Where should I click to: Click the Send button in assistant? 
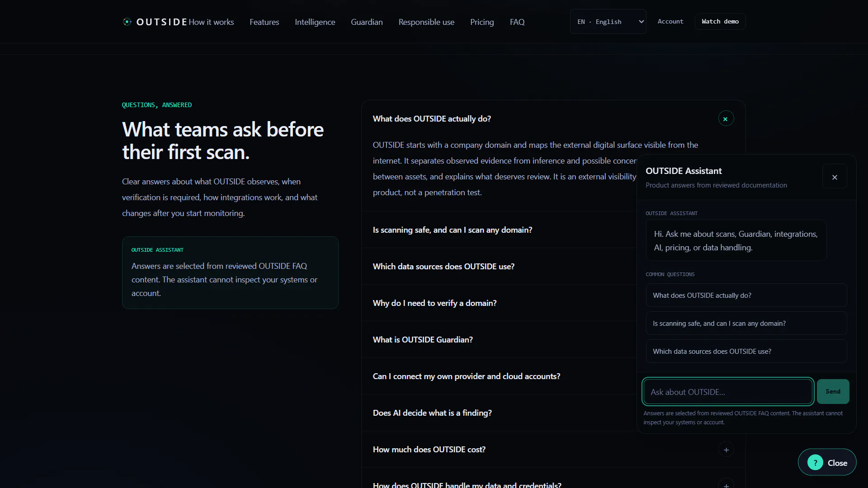[x=833, y=391]
